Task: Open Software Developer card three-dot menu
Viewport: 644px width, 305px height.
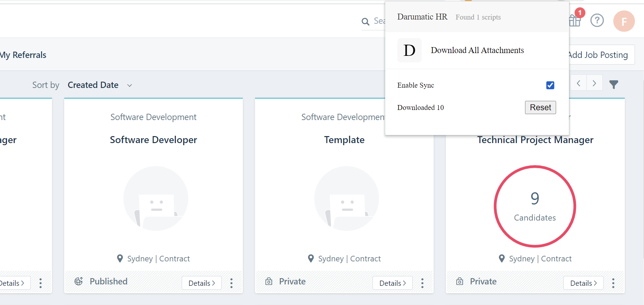Action: 231,283
